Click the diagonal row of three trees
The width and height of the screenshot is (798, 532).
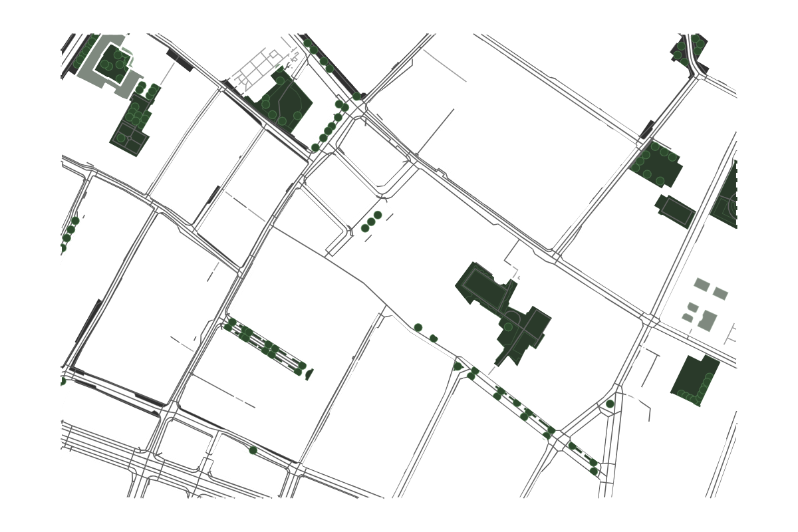(371, 221)
